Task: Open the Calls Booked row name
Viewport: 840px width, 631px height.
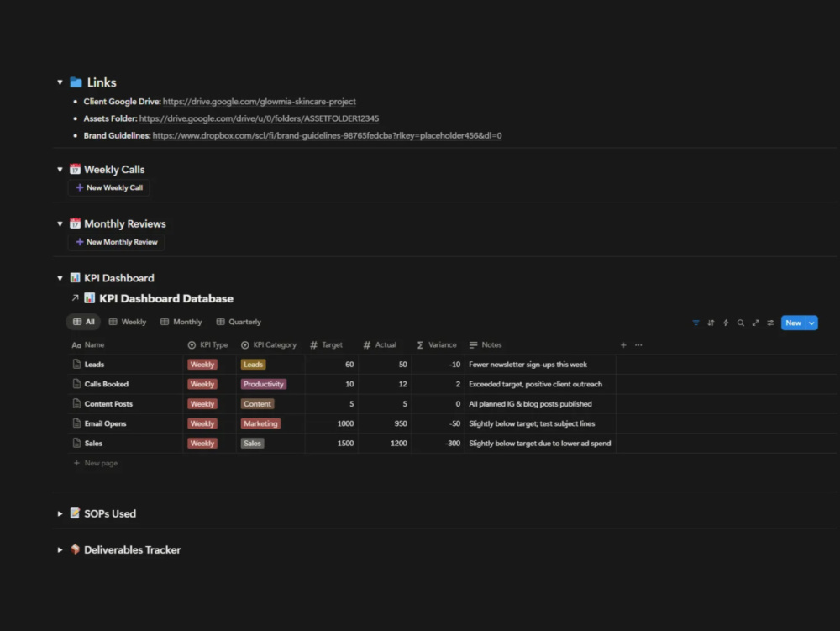Action: click(x=106, y=384)
